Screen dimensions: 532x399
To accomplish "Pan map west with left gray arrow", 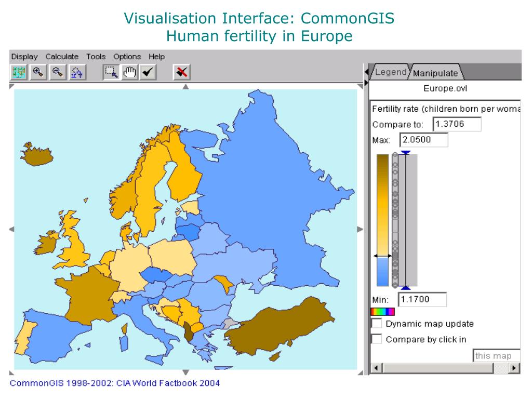I will (x=11, y=229).
